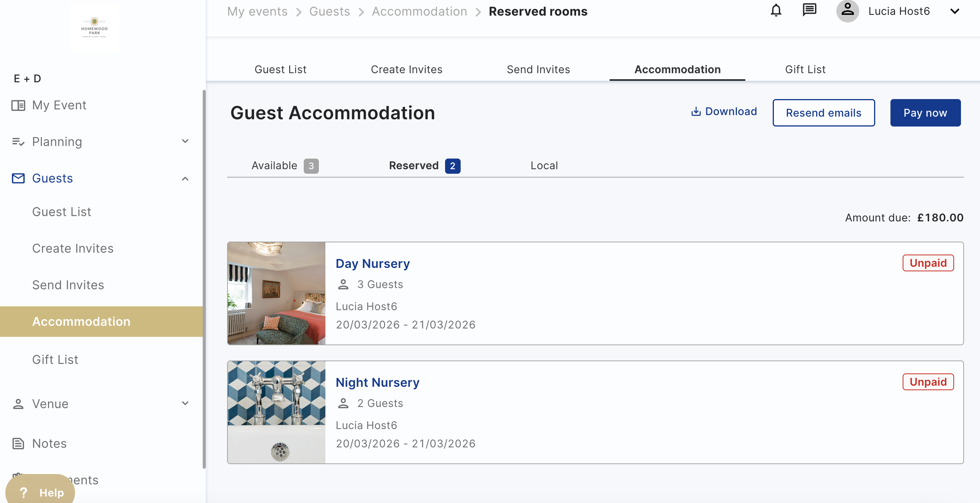Open the messages chat icon
Image resolution: width=980 pixels, height=503 pixels.
click(809, 11)
